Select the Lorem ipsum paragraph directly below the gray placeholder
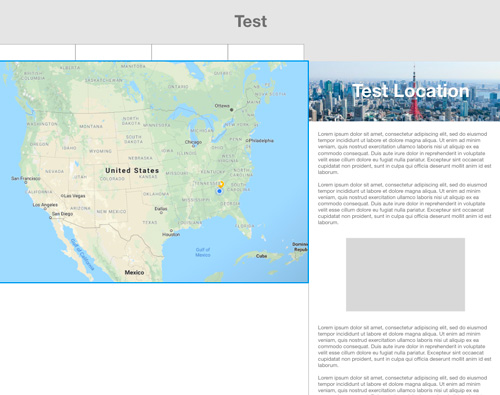The height and width of the screenshot is (395, 500). pyautogui.click(x=404, y=346)
